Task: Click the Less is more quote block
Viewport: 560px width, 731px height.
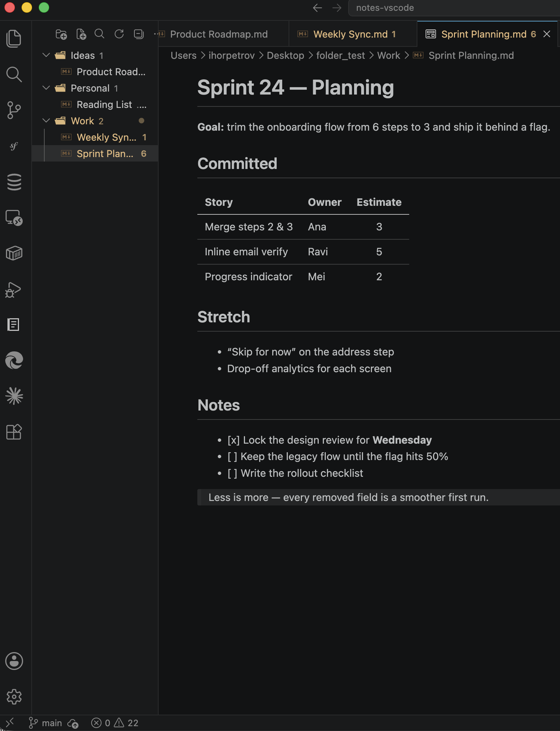Action: point(379,497)
